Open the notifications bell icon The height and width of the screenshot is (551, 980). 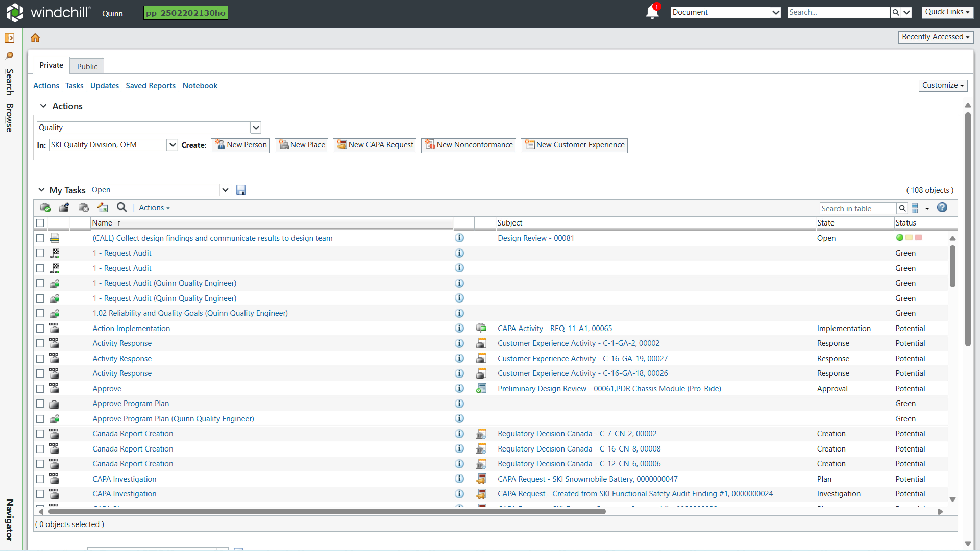(x=652, y=12)
